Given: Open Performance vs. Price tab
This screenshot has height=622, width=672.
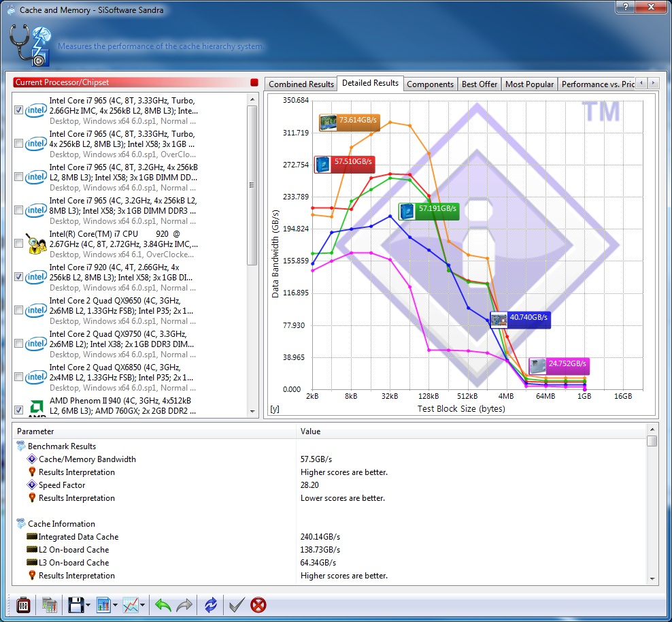Looking at the screenshot, I should click(x=597, y=84).
